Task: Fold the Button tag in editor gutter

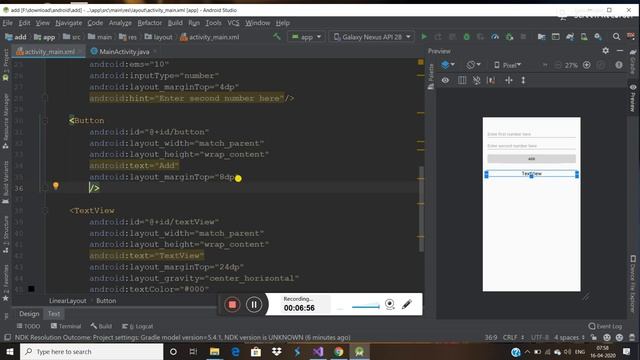Action: pos(45,121)
